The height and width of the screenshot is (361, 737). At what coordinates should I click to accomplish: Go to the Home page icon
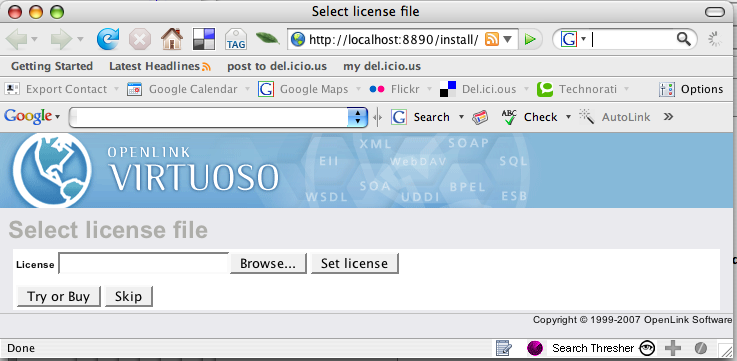172,39
